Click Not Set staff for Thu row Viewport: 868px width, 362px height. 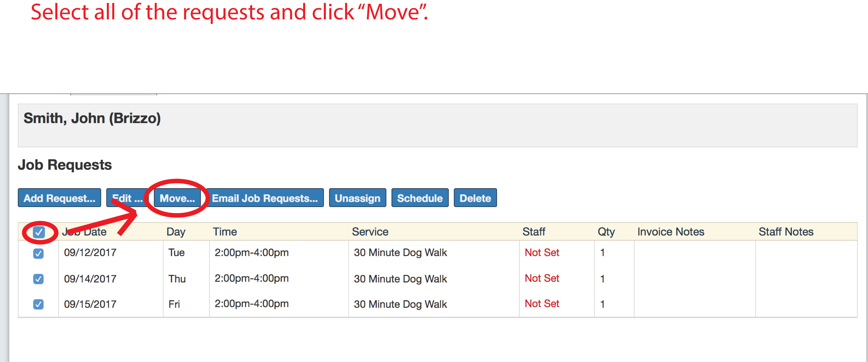tap(542, 278)
